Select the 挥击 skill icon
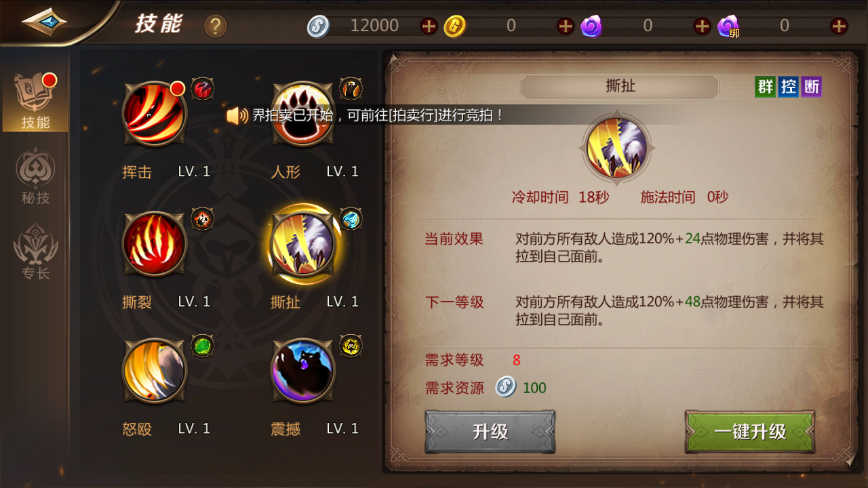The height and width of the screenshot is (488, 868). pyautogui.click(x=154, y=114)
